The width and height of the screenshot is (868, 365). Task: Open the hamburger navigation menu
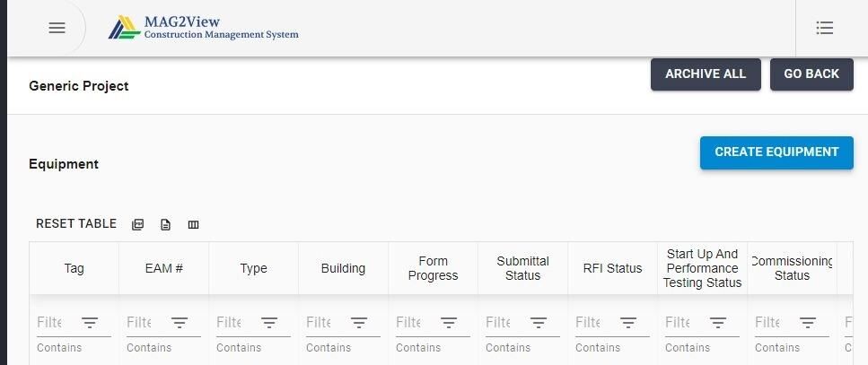pos(57,28)
